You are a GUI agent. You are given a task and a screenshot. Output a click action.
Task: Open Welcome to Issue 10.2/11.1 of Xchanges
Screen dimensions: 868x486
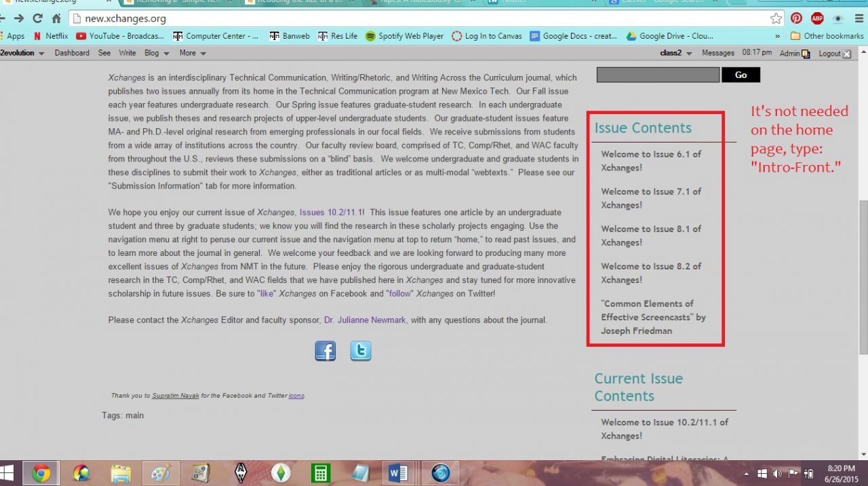(665, 429)
